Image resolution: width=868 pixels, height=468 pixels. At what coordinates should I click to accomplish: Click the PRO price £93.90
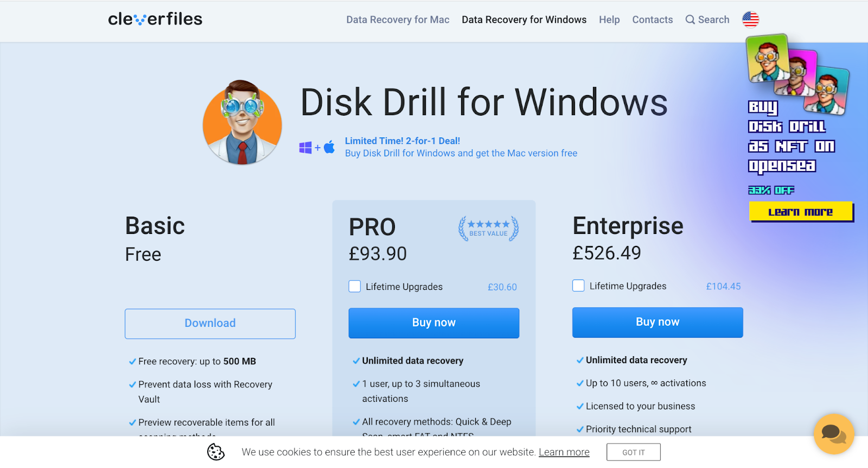pyautogui.click(x=378, y=254)
